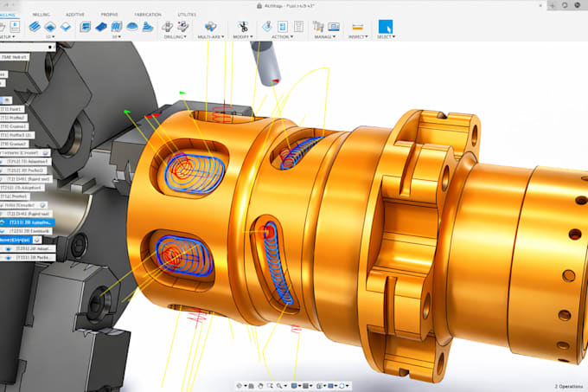Open the Zoom options dropdown arrow in the navigation bar
The width and height of the screenshot is (588, 392).
point(285,386)
